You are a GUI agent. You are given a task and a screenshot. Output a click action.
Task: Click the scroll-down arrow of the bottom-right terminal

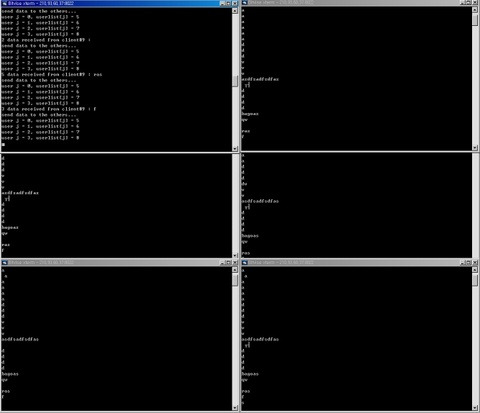tap(475, 408)
